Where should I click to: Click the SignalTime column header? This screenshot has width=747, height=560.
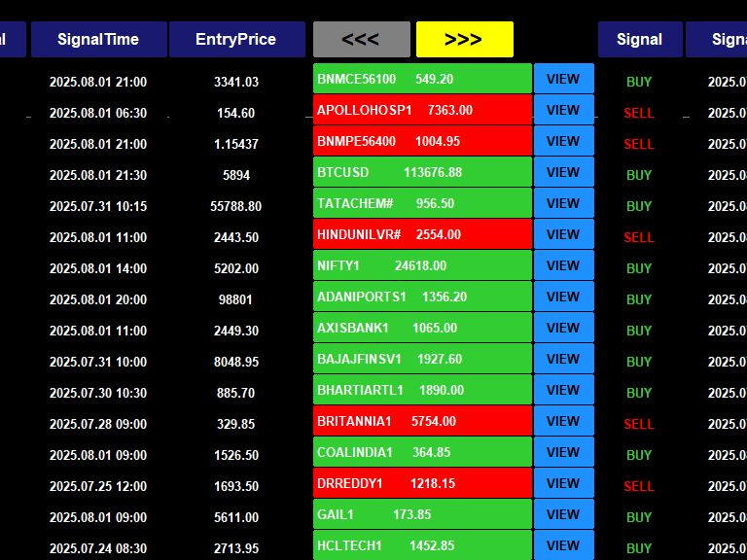point(99,39)
